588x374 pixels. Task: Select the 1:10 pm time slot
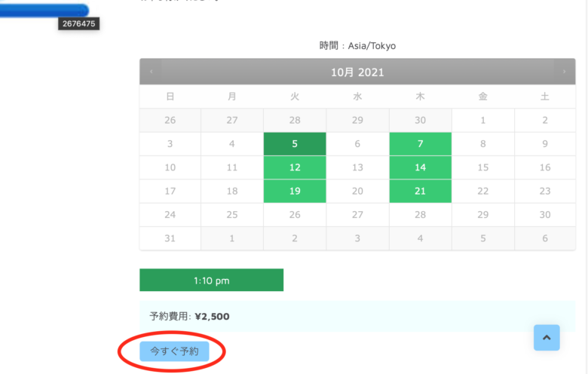click(211, 280)
